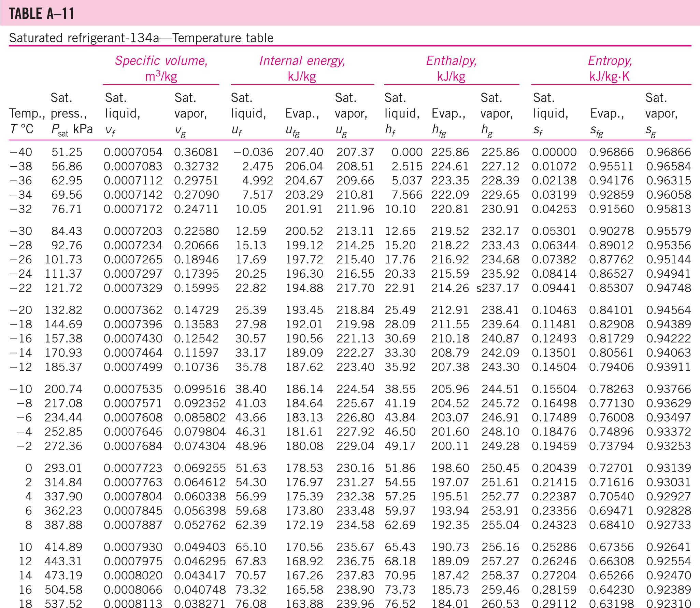Image resolution: width=700 pixels, height=608 pixels.
Task: Click the entropy value 0.96866 in the sg column
Action: (x=669, y=152)
